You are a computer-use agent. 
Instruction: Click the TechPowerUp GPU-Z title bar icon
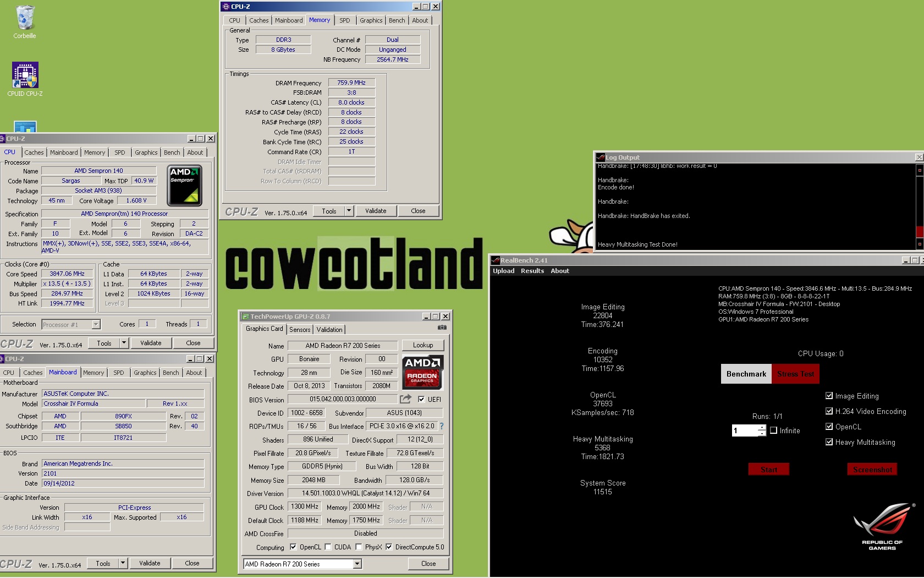(246, 317)
